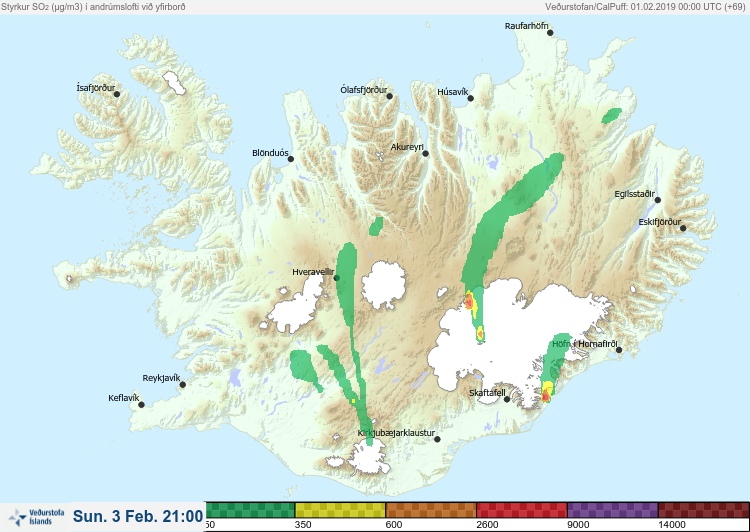The height and width of the screenshot is (532, 750).
Task: Click the red SO2 hotspot near Skaftafell coast
Action: pyautogui.click(x=546, y=396)
